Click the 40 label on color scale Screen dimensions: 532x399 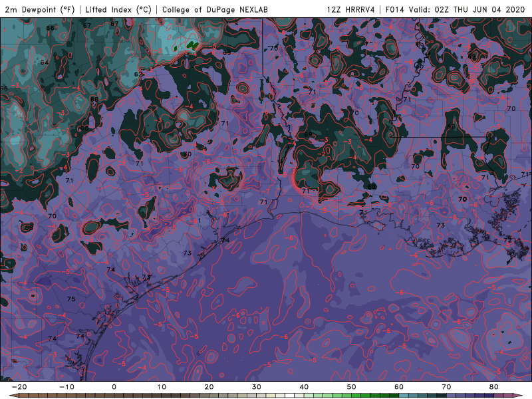(304, 387)
